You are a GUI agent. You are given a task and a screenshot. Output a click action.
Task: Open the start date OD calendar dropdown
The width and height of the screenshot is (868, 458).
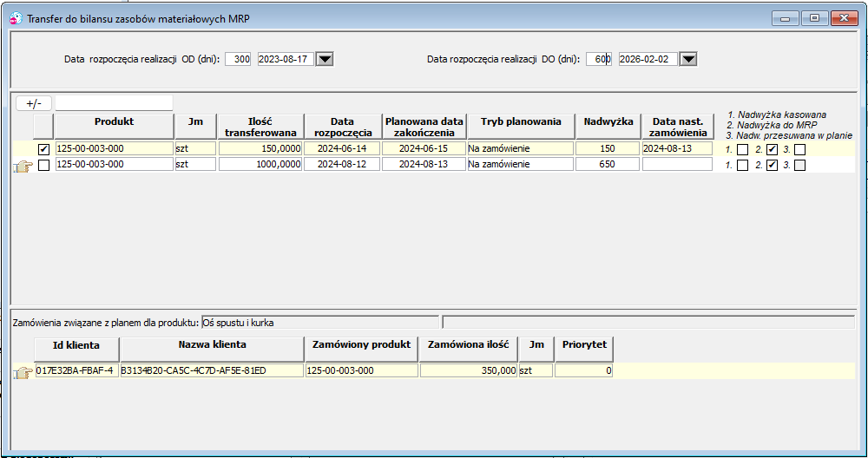point(325,59)
